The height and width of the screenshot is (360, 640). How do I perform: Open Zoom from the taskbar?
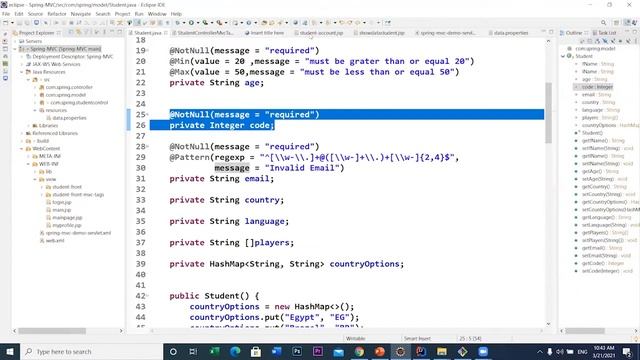click(x=483, y=351)
